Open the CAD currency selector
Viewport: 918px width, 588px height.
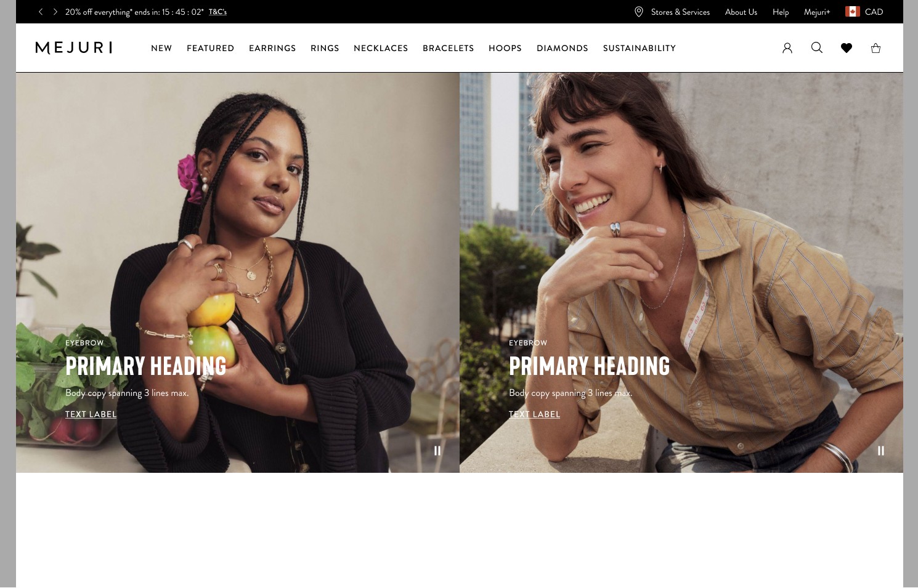874,12
